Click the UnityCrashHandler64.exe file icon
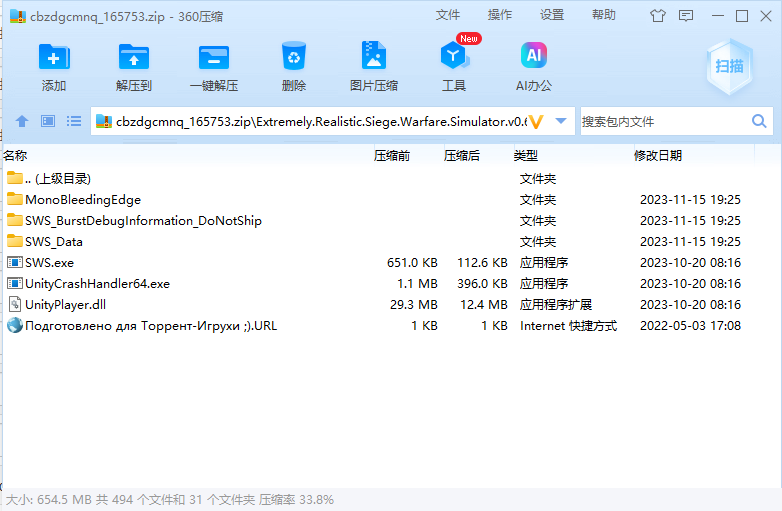This screenshot has height=511, width=782. click(x=15, y=283)
